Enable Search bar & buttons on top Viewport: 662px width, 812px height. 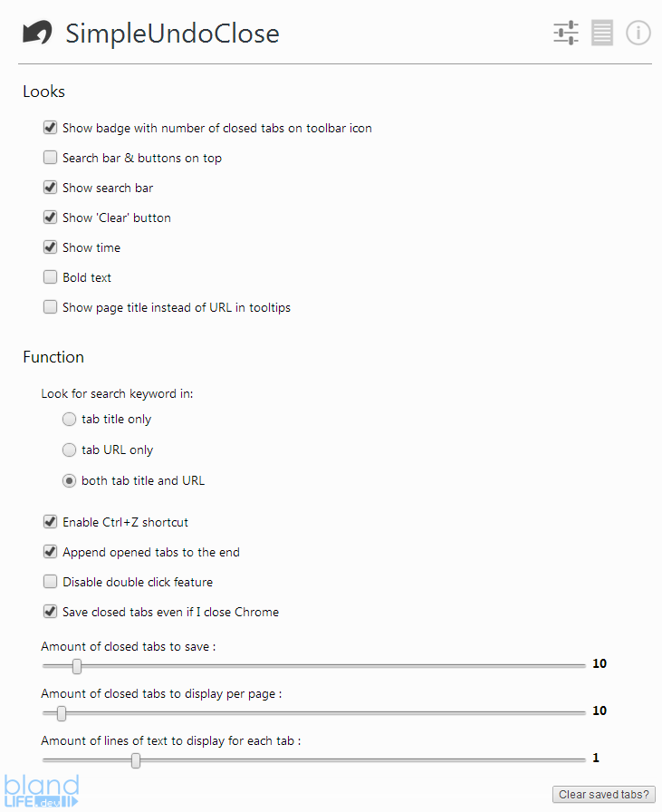pyautogui.click(x=50, y=158)
